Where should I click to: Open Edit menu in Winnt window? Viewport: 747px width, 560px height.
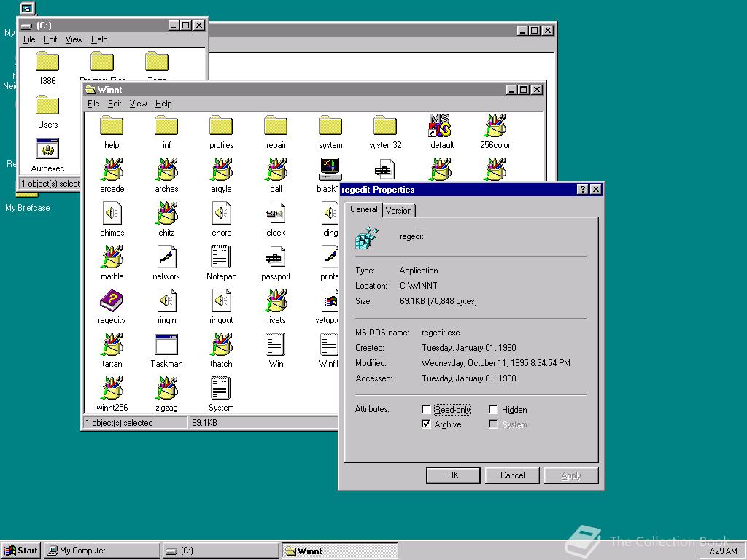[x=115, y=104]
